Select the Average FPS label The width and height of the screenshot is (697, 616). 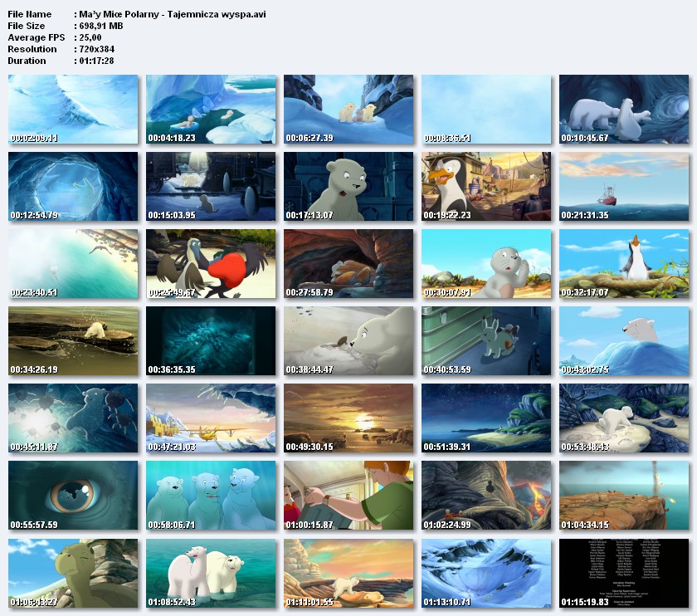tap(36, 37)
